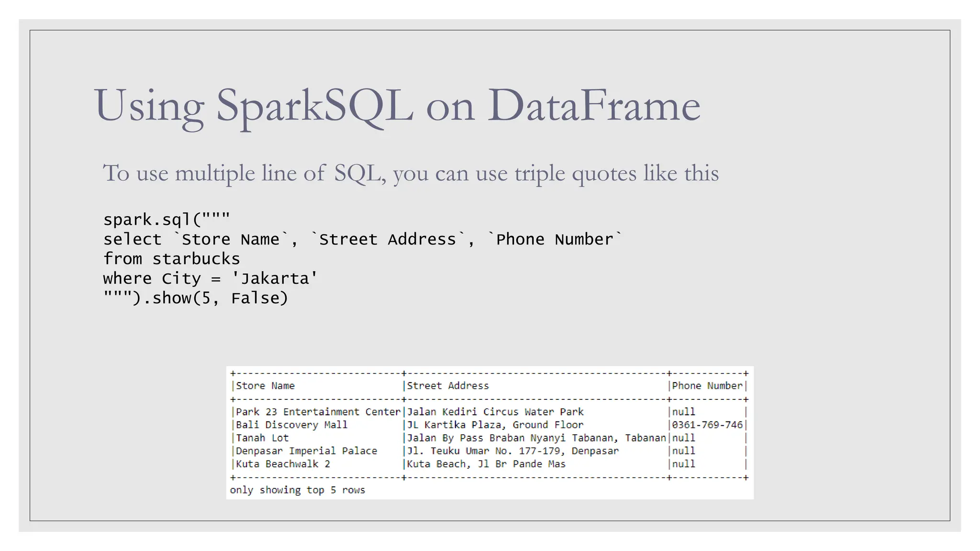Click the 'spark.sql("""' code line
Screen dimensions: 980x551
click(x=167, y=220)
